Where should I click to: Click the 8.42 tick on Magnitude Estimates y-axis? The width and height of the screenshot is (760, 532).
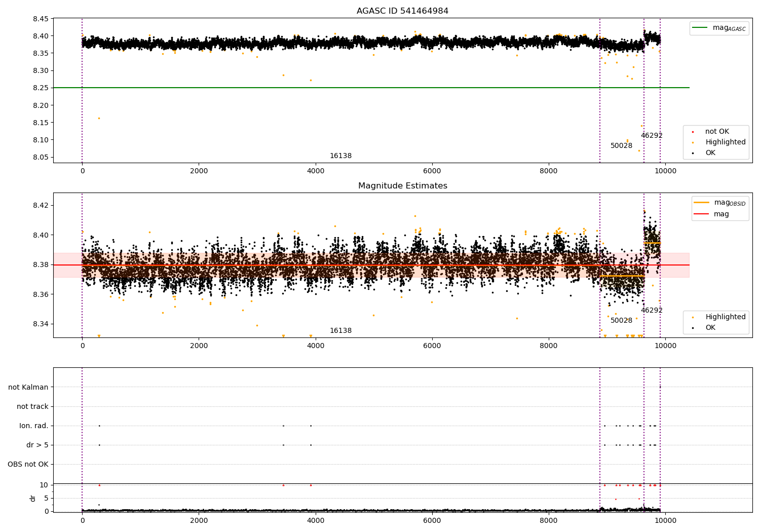pos(40,206)
